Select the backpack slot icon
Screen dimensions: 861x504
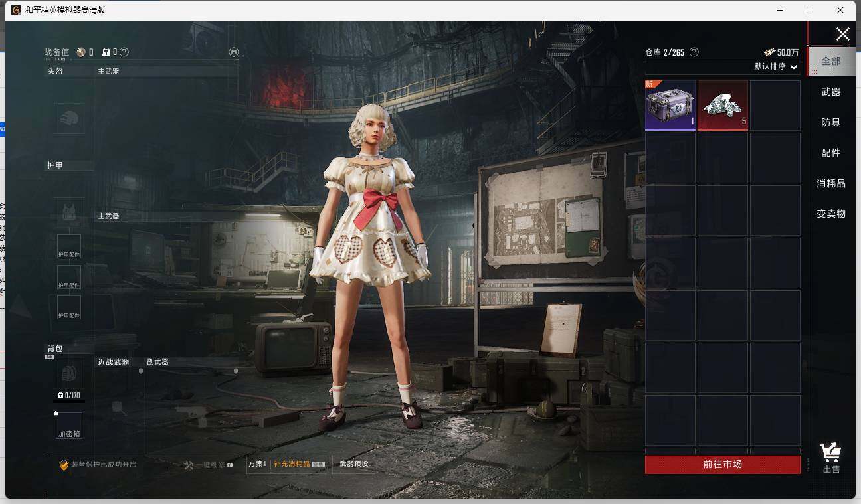69,374
